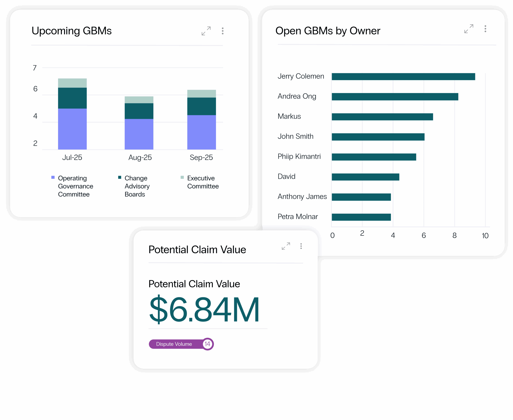513x420 pixels.
Task: Click the Andrea Ong name label
Action: (297, 96)
